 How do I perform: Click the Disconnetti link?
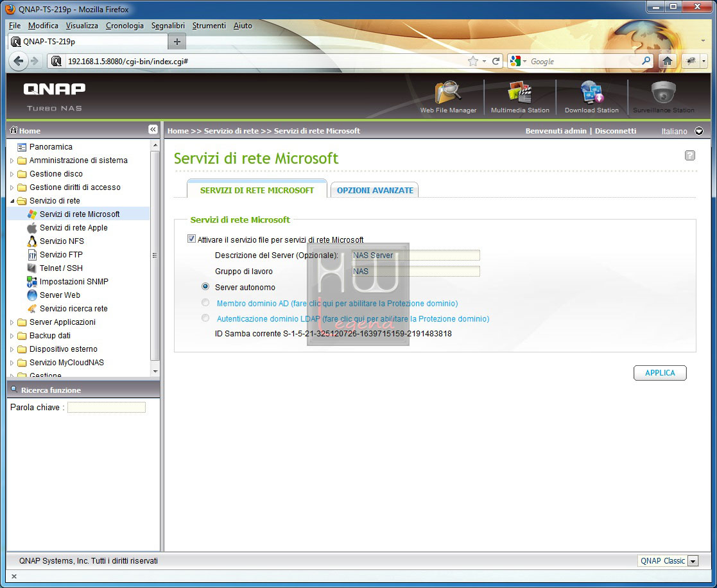click(615, 131)
